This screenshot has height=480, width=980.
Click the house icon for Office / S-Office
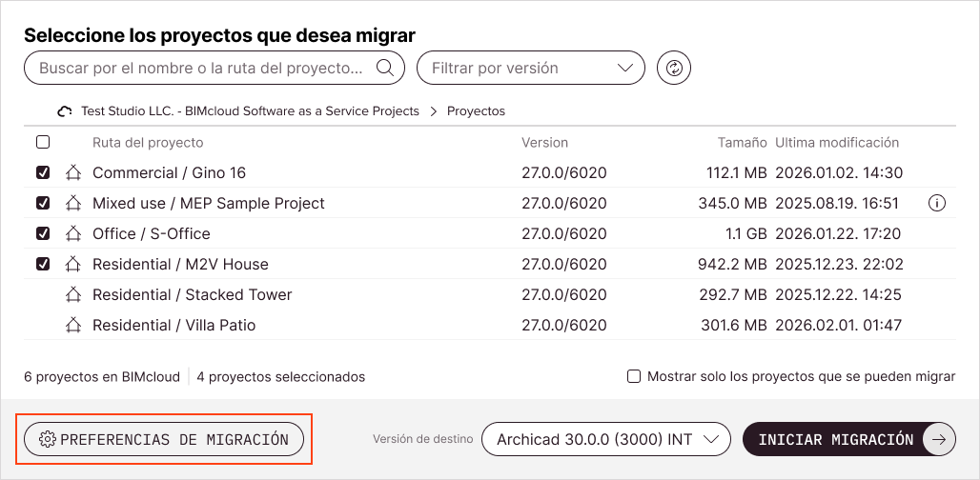(73, 233)
